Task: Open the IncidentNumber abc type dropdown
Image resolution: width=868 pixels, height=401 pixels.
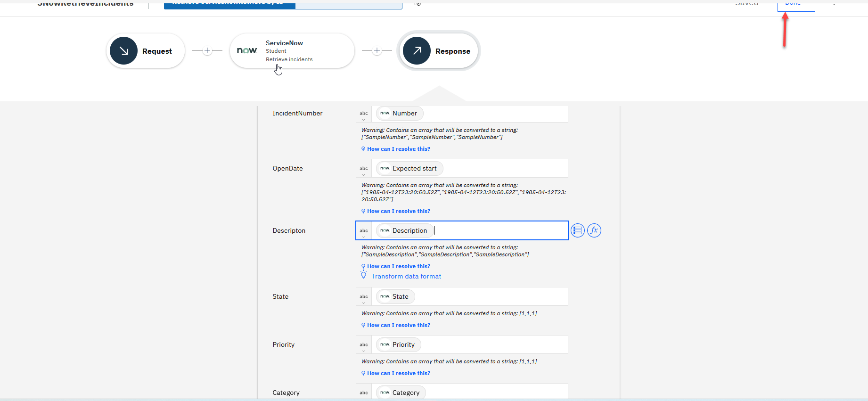Action: click(364, 114)
